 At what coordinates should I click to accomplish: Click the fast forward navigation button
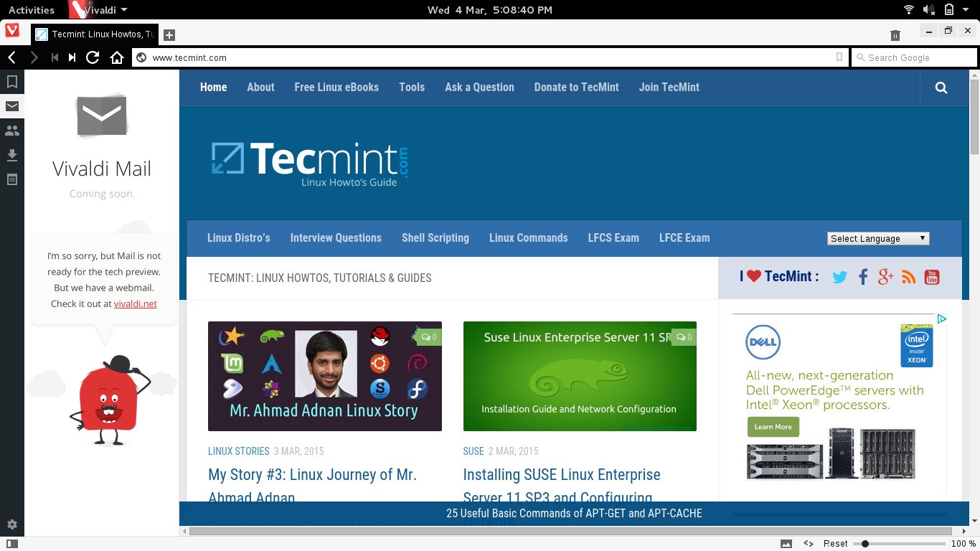click(72, 57)
